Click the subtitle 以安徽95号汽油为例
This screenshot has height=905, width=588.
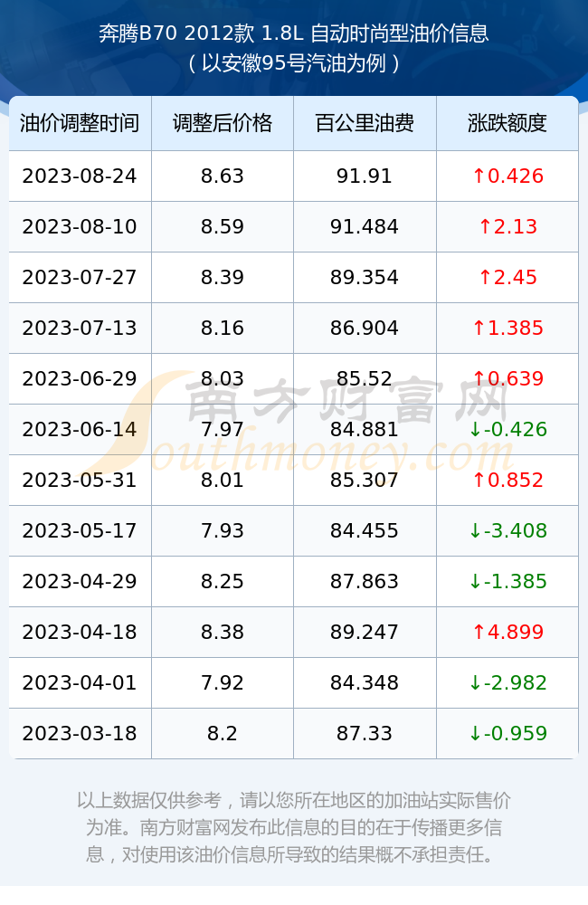pyautogui.click(x=294, y=63)
